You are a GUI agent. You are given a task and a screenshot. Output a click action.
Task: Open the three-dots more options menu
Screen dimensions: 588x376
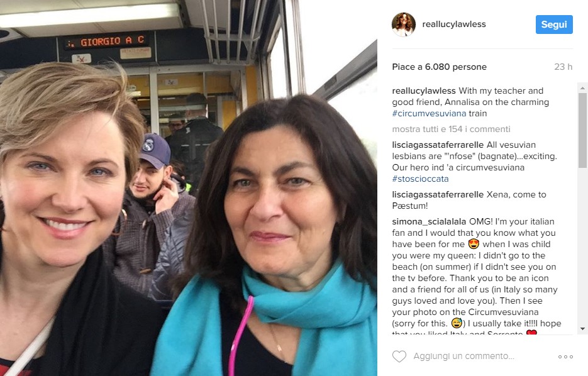(x=565, y=357)
